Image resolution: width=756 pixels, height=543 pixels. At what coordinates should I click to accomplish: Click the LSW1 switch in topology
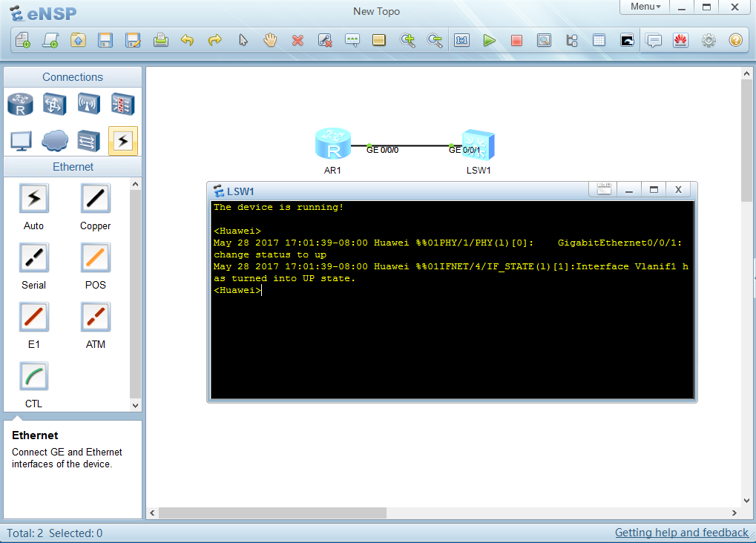pos(479,145)
